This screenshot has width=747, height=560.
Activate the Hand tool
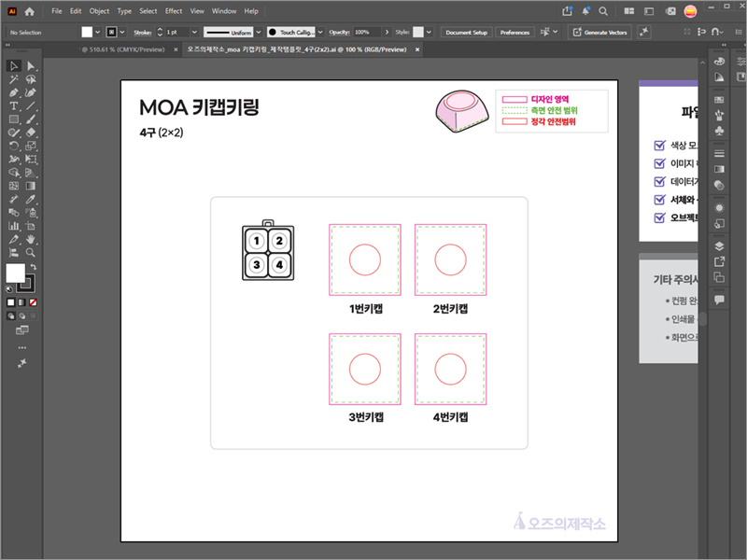tap(31, 239)
